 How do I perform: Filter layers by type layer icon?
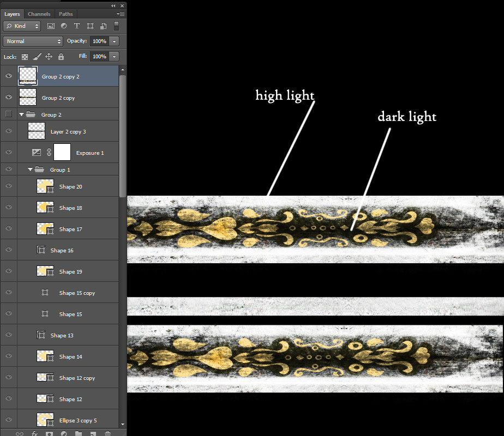point(77,26)
